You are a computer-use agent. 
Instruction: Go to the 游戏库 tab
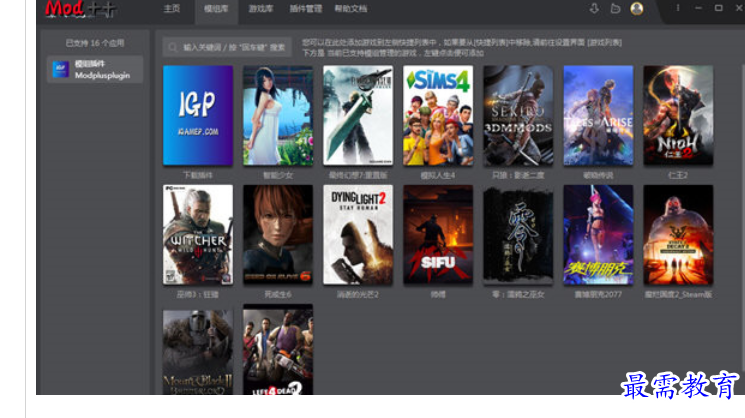pos(260,8)
